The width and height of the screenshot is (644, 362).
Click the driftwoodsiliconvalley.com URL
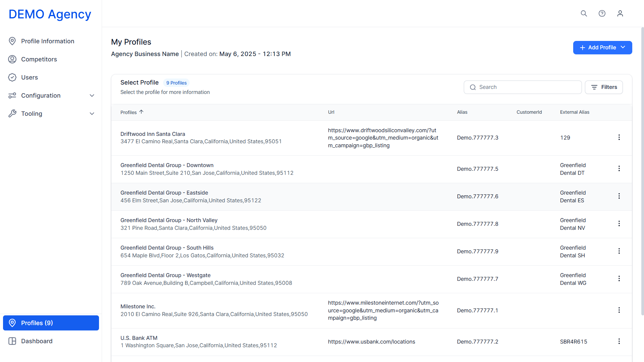[x=383, y=138]
